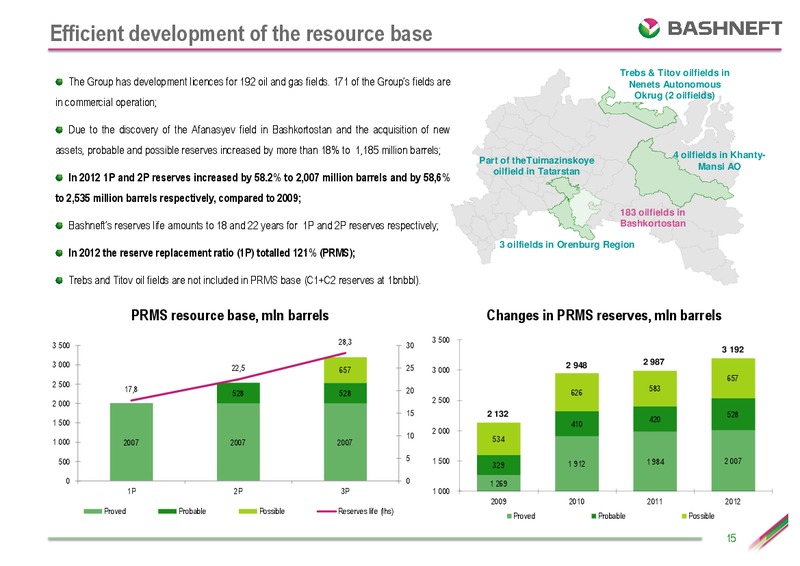Select the slide title "Efficient development of the resource base"
800x566 pixels.
pos(241,34)
